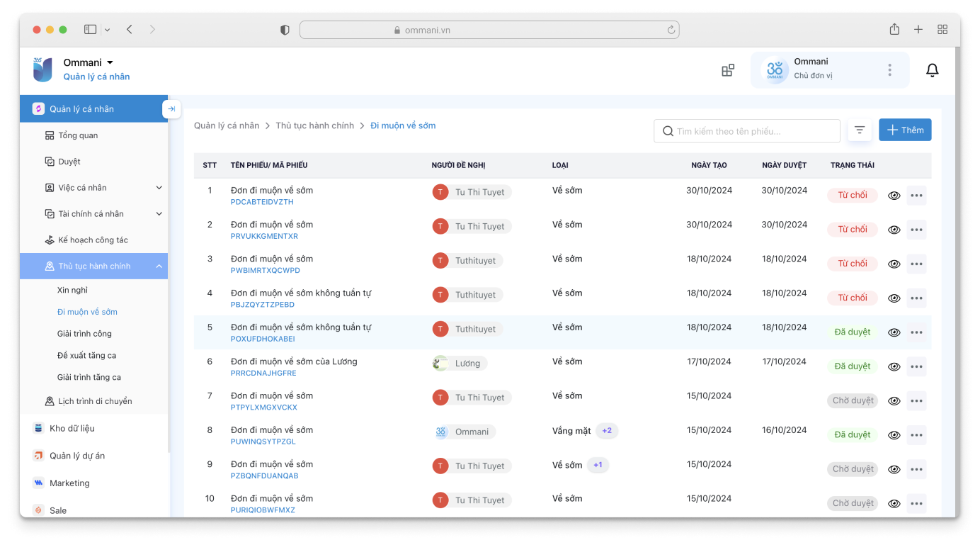This screenshot has height=545, width=980.
Task: Open the Ommani workspace dropdown
Action: click(110, 62)
